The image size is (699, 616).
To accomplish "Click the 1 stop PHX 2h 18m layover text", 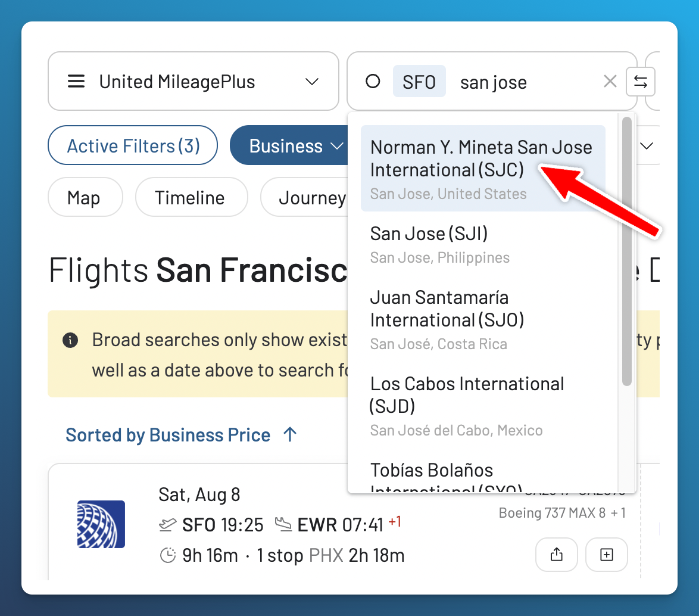I will pos(331,555).
